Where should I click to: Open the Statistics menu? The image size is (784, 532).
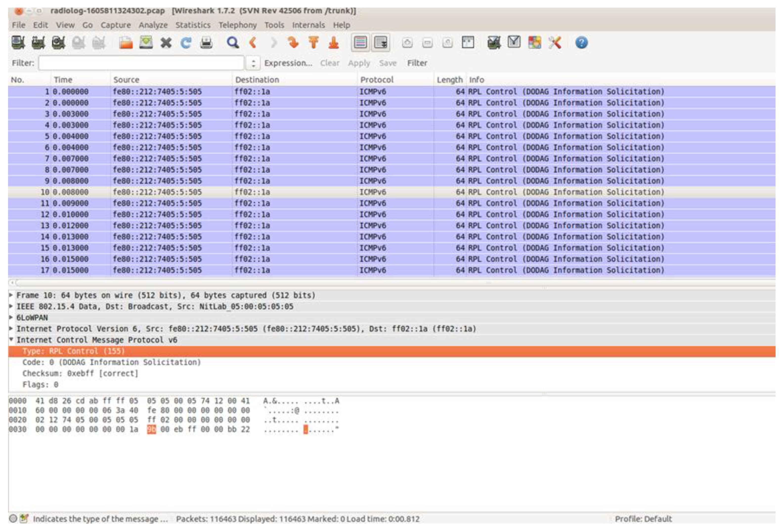193,25
